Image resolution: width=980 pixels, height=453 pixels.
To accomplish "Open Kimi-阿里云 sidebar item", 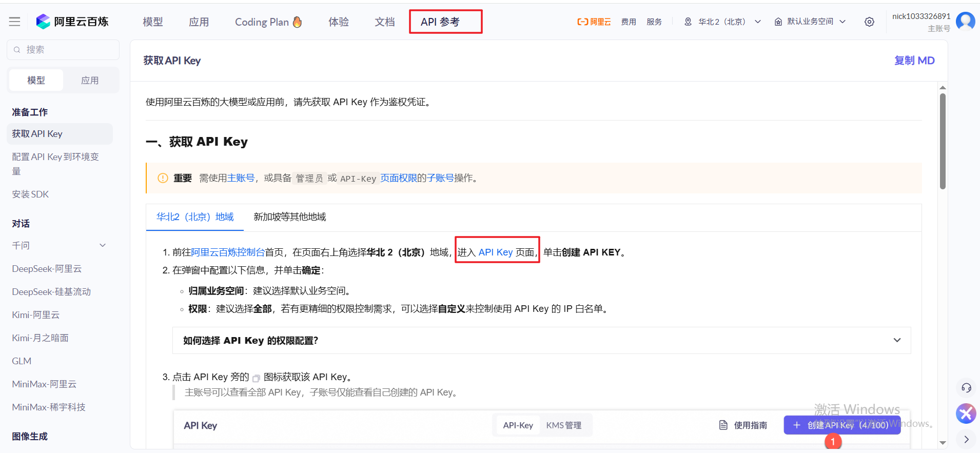I will pos(36,315).
